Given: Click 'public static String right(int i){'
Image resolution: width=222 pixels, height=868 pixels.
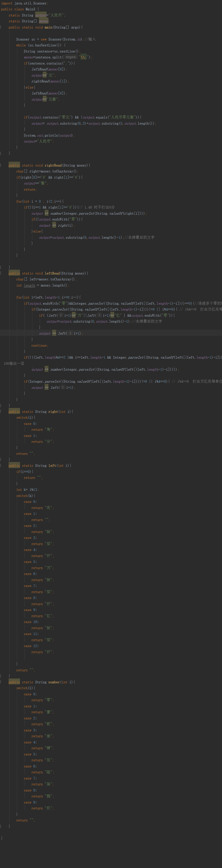Looking at the screenshot, I should (41, 412).
